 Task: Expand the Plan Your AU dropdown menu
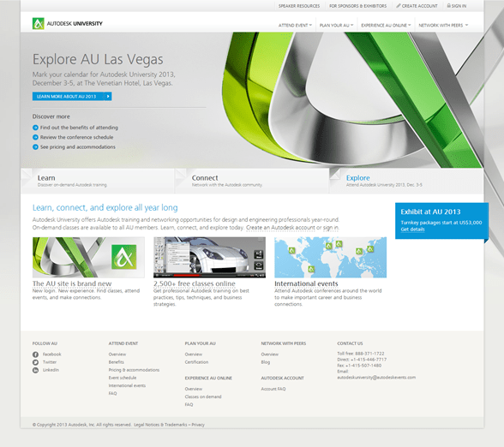(336, 25)
